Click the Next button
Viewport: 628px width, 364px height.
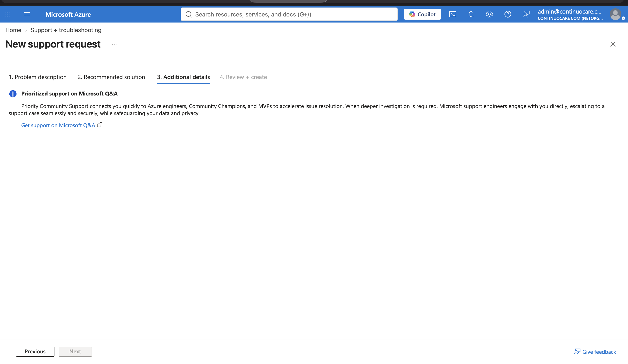click(75, 351)
